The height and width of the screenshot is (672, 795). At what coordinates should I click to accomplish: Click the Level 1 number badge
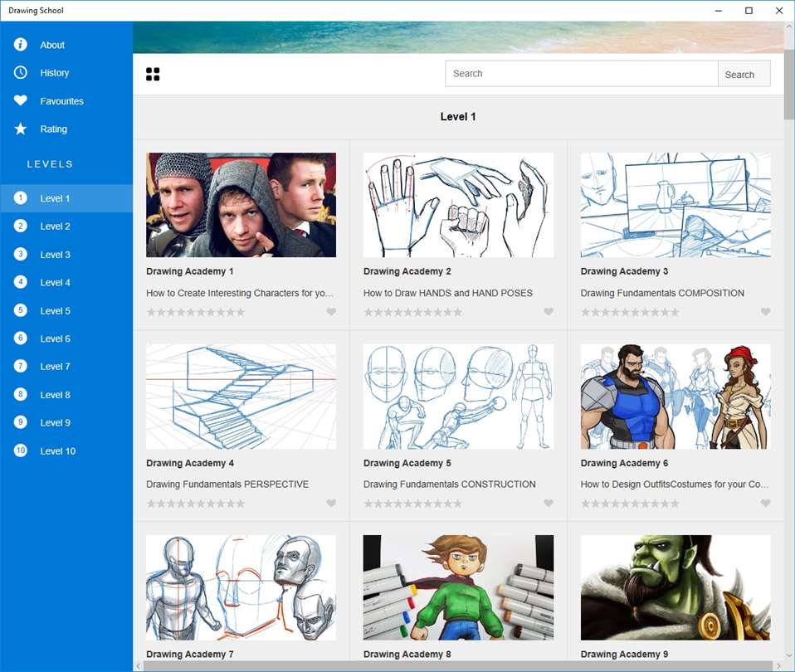tap(20, 198)
